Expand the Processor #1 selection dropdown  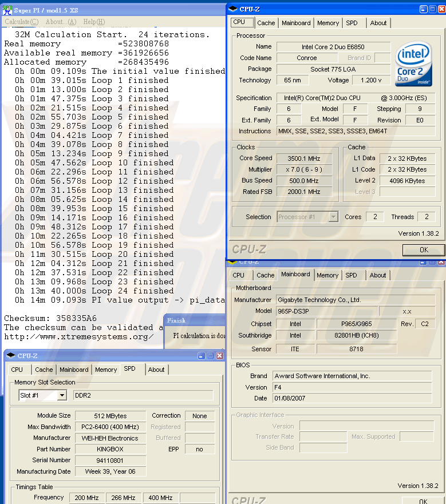(x=333, y=217)
